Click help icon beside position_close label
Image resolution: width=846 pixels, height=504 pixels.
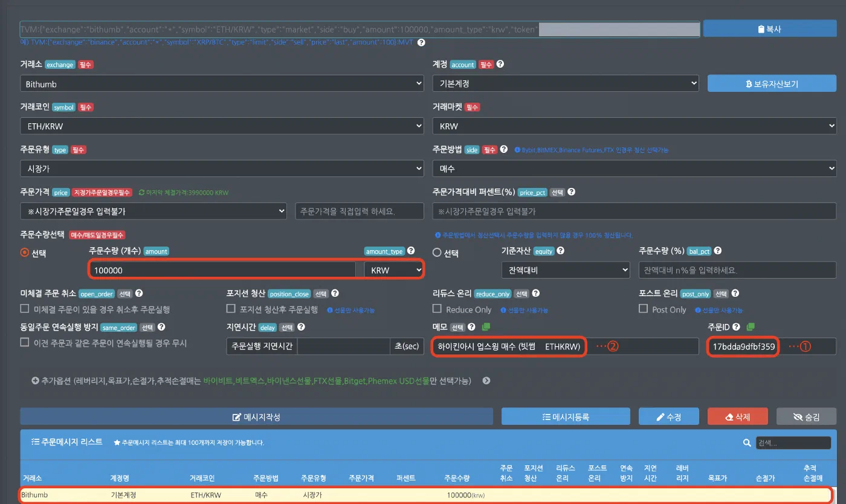(x=336, y=294)
